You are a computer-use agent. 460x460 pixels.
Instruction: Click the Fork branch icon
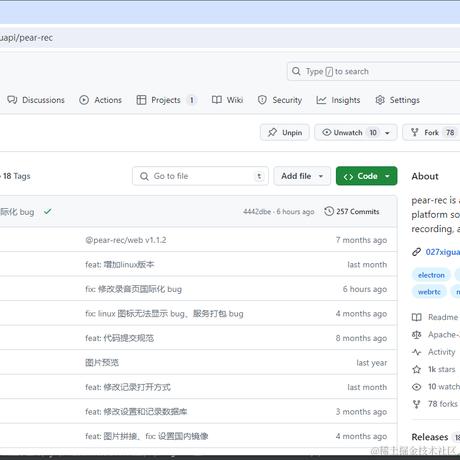(415, 132)
